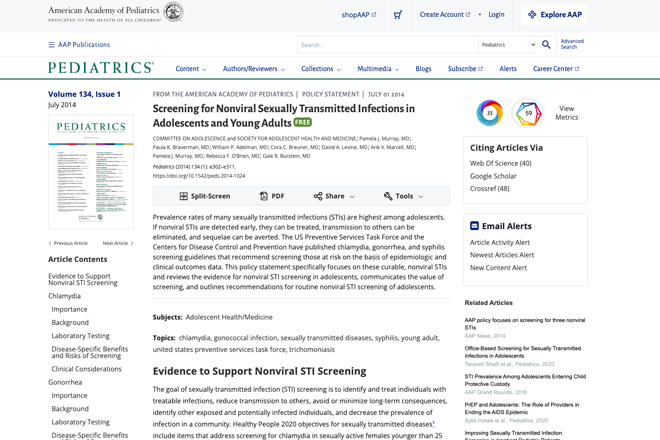Screen dimensions: 660x440
Task: Open the shopAAP link
Action: pyautogui.click(x=359, y=15)
